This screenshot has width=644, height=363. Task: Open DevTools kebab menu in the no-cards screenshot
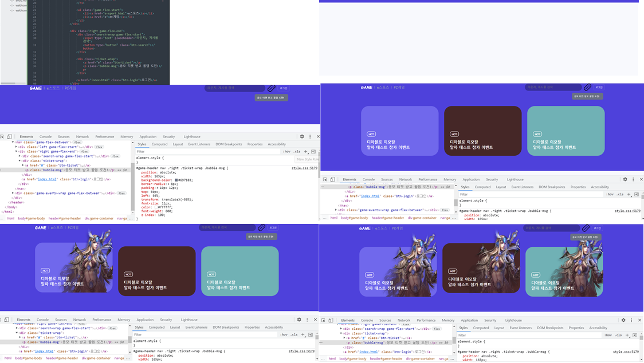pyautogui.click(x=310, y=136)
